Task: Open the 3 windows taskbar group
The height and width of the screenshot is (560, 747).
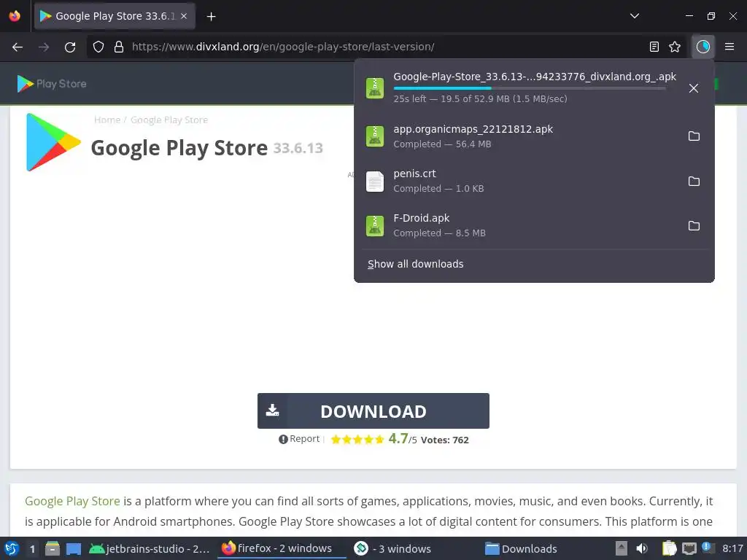Action: pos(392,548)
